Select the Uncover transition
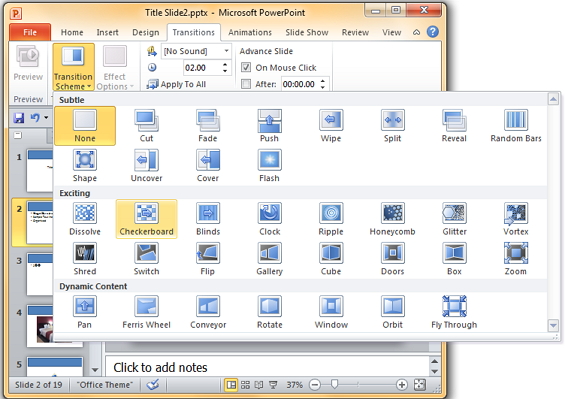 pos(146,165)
